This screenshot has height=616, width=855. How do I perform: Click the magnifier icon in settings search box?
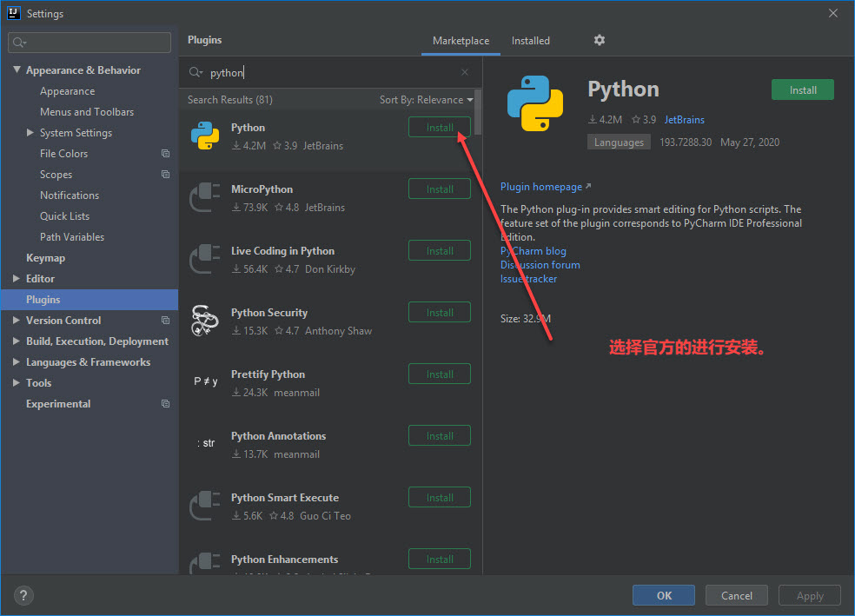(19, 41)
